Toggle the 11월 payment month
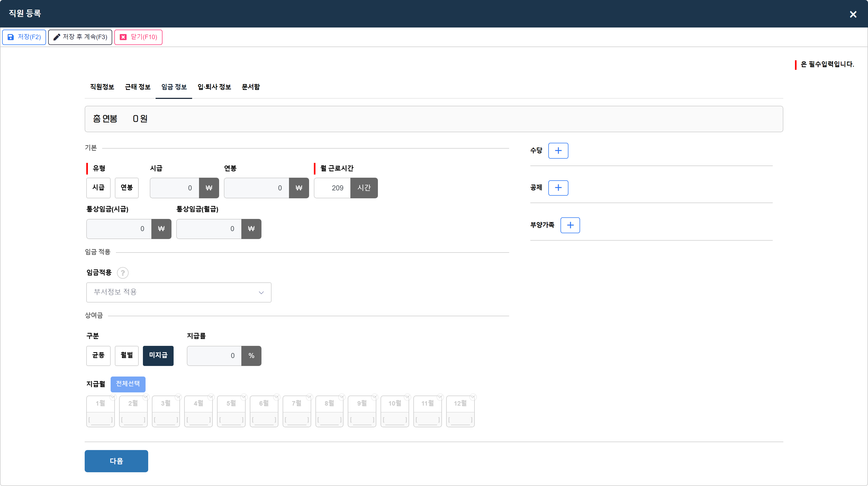This screenshot has width=868, height=486. click(427, 404)
